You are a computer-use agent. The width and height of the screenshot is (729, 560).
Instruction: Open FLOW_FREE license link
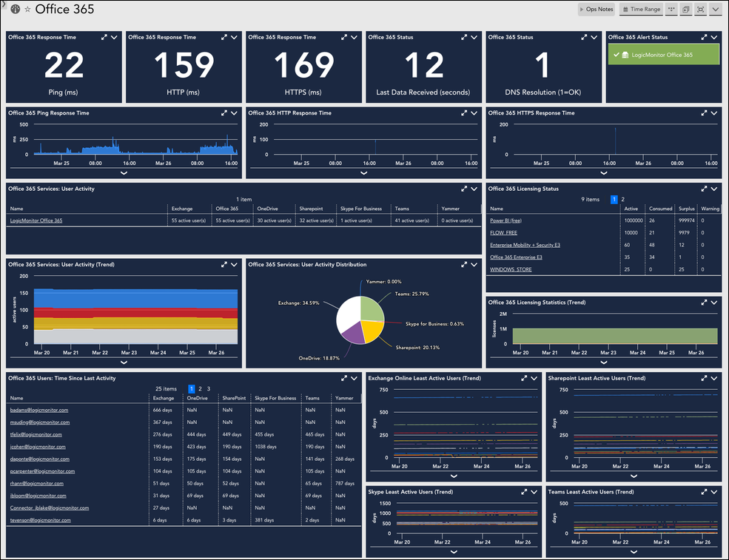coord(503,233)
